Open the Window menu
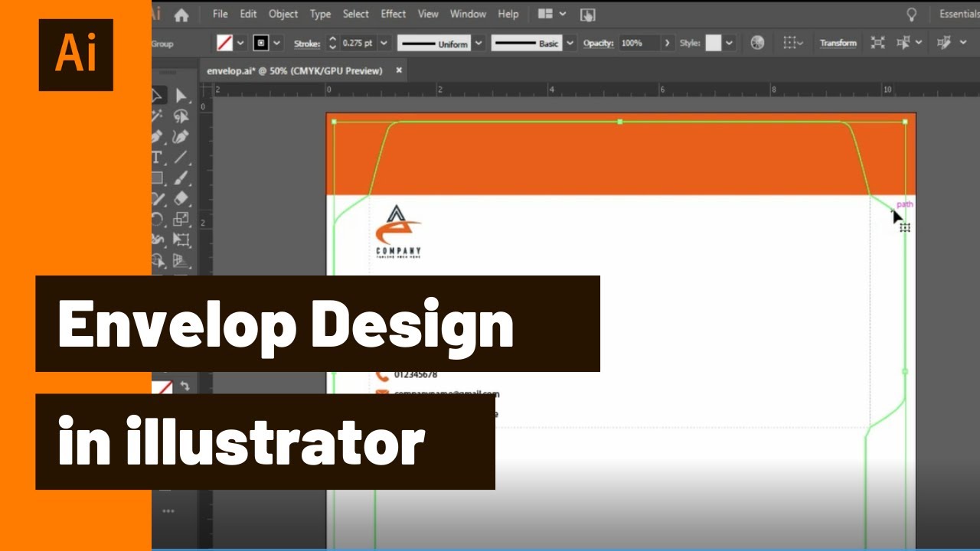Viewport: 980px width, 551px height. point(468,14)
